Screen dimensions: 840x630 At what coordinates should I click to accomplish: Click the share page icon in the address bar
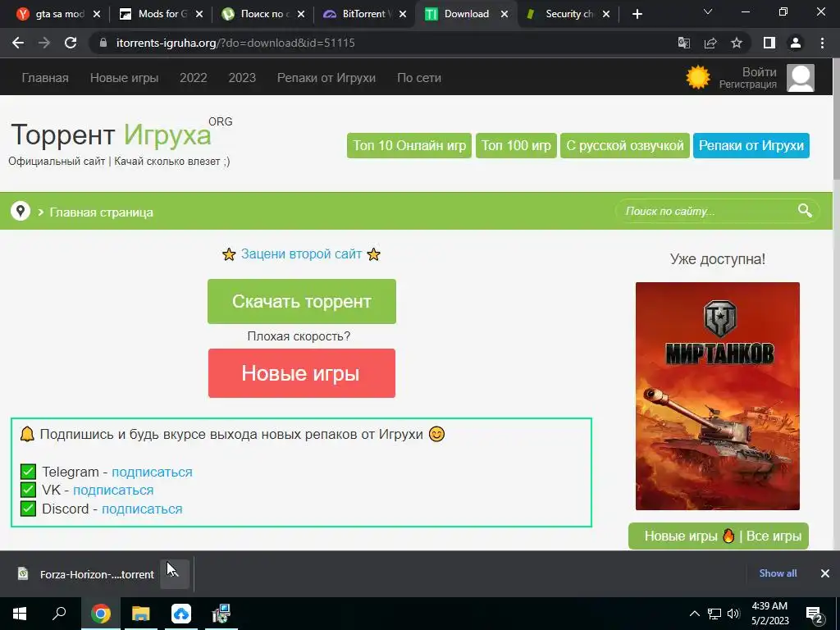click(710, 43)
